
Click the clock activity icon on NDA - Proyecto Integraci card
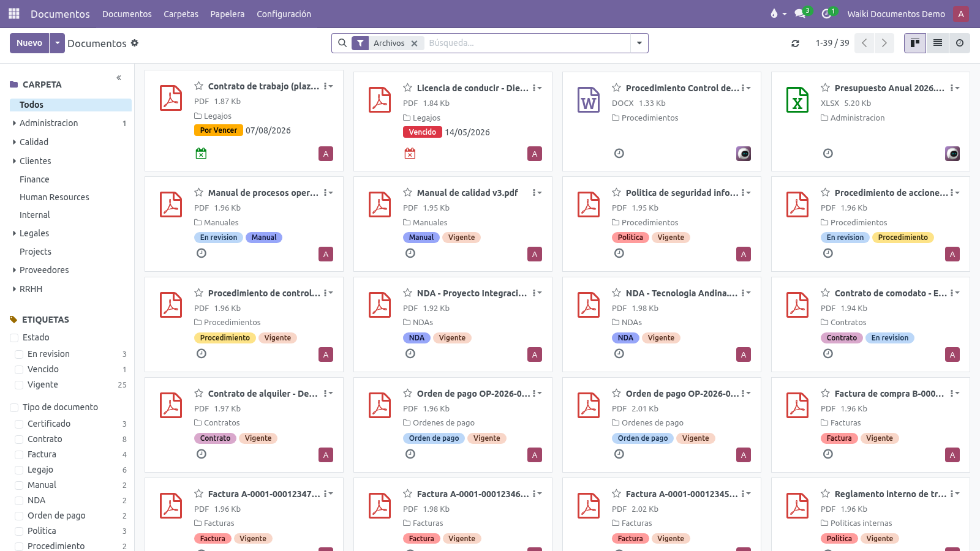click(x=410, y=354)
